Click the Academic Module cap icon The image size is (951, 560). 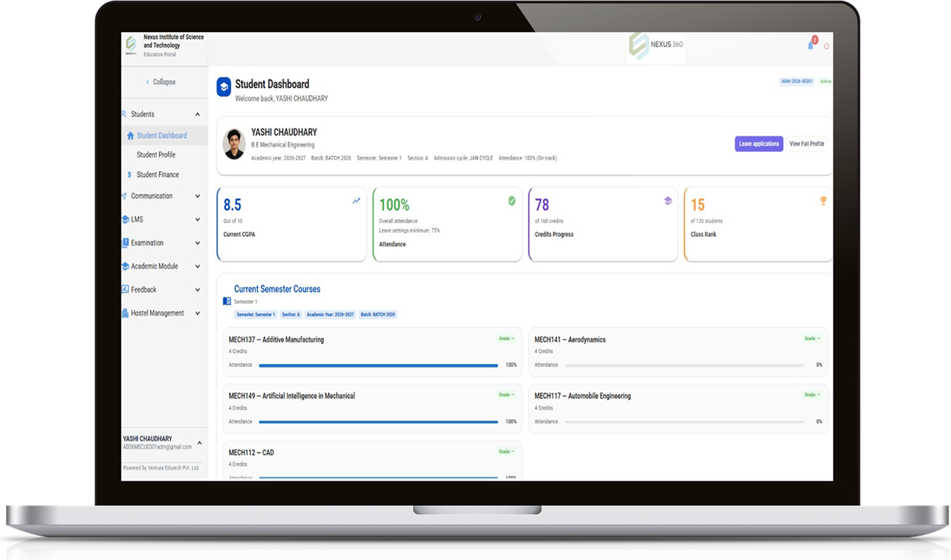pyautogui.click(x=125, y=266)
